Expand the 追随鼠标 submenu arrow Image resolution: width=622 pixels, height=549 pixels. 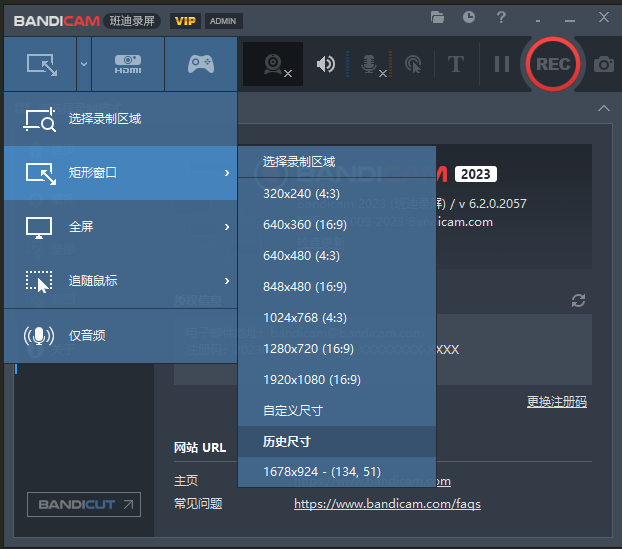click(227, 281)
